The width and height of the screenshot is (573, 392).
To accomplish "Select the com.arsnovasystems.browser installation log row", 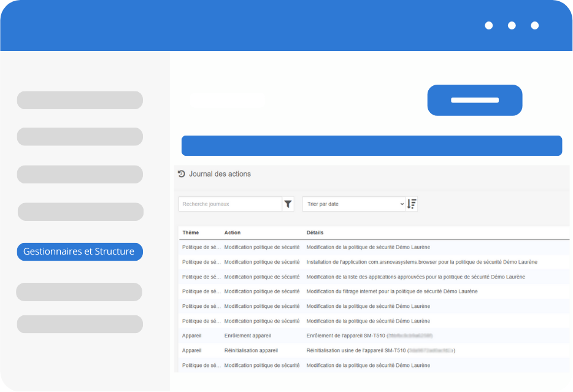I will (x=421, y=262).
